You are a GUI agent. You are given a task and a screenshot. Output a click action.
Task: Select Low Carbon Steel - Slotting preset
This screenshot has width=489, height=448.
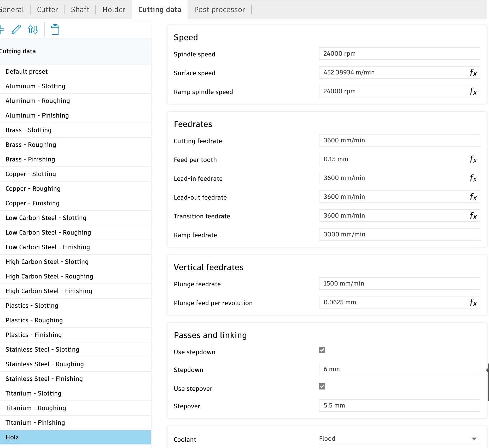pos(75,218)
